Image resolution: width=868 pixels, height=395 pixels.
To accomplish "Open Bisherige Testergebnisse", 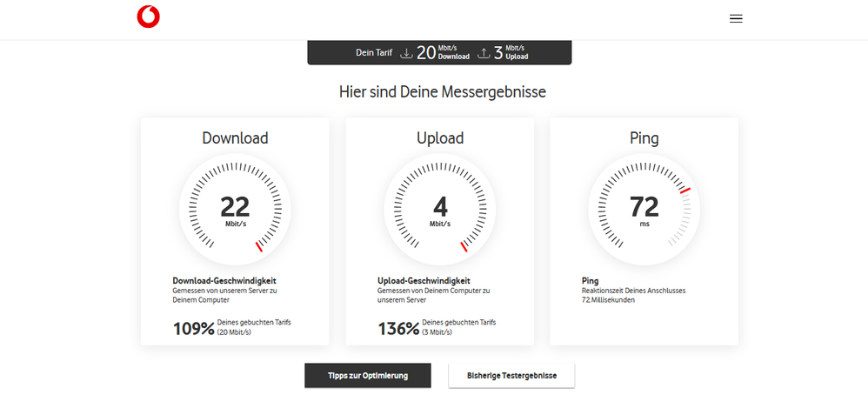I will tap(511, 376).
